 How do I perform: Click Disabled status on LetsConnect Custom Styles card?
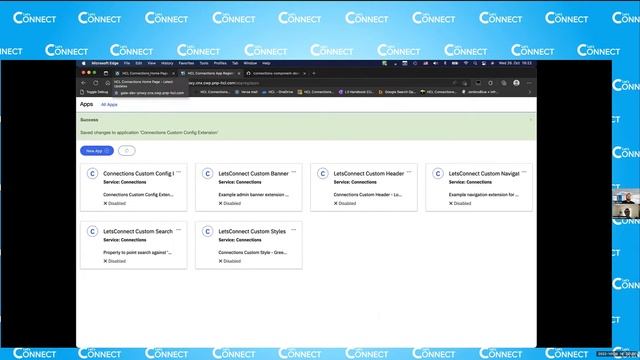point(230,261)
